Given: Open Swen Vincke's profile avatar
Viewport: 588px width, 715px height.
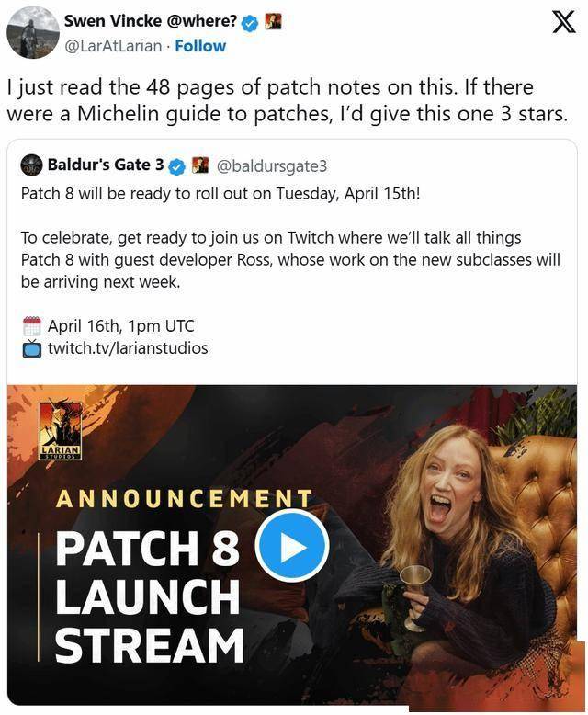Looking at the screenshot, I should coord(33,32).
